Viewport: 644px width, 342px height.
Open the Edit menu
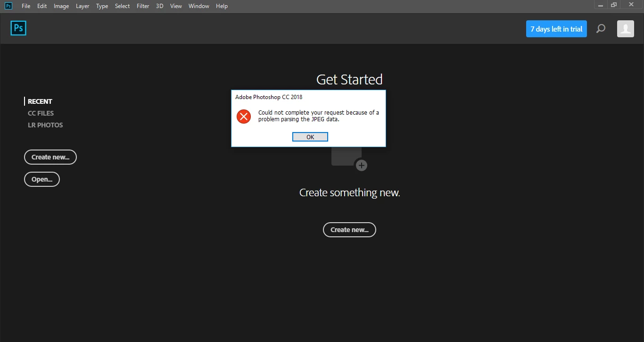(42, 6)
